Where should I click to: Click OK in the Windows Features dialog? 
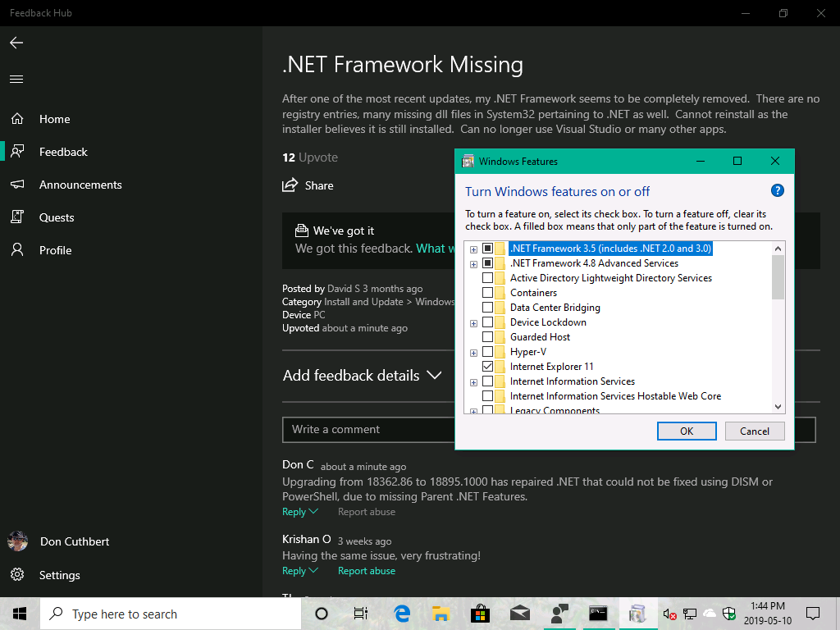(x=687, y=431)
